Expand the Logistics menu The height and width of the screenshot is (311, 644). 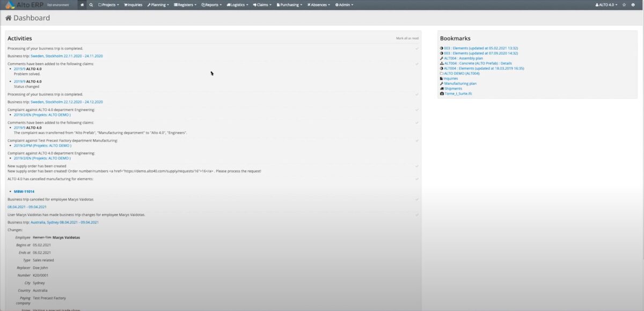pos(238,4)
